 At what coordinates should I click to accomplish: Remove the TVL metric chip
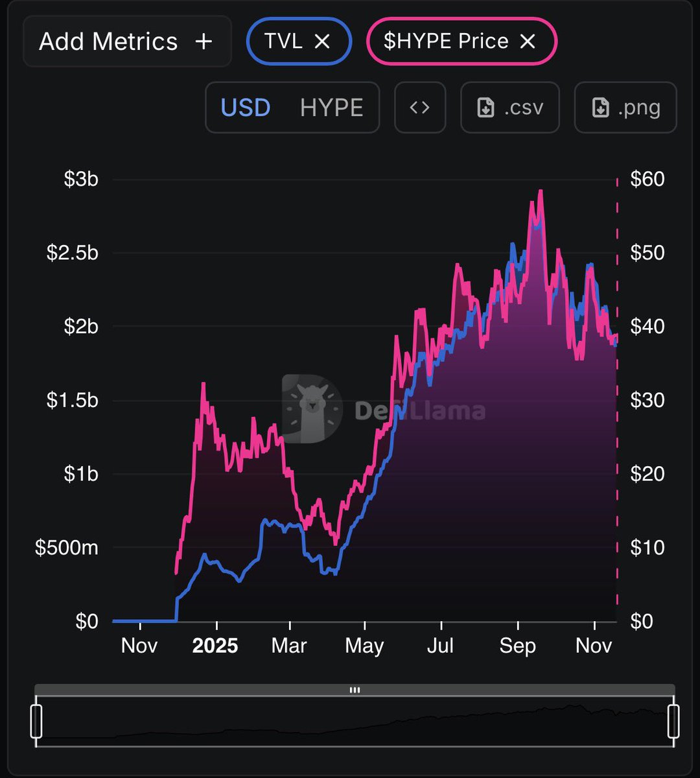pyautogui.click(x=322, y=41)
